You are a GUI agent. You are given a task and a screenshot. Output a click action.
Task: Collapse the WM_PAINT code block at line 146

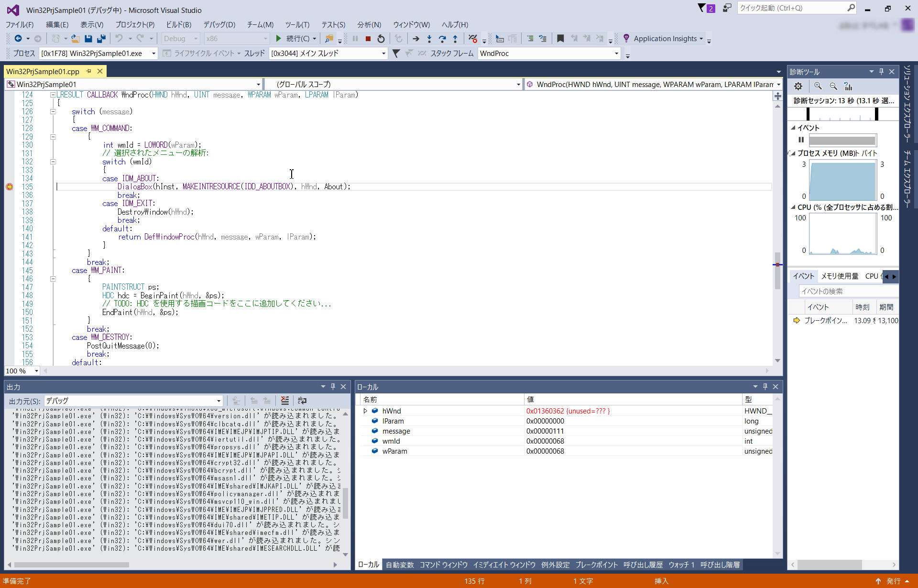click(53, 279)
